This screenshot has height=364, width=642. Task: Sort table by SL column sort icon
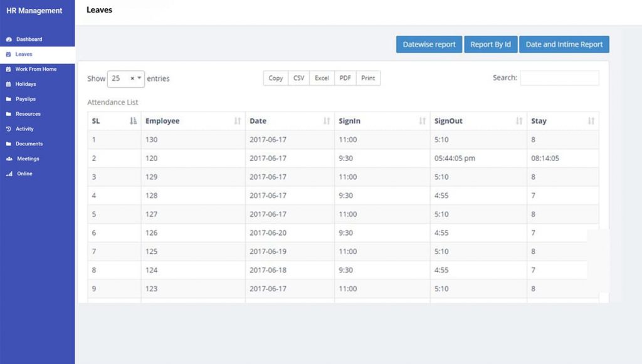tap(133, 121)
